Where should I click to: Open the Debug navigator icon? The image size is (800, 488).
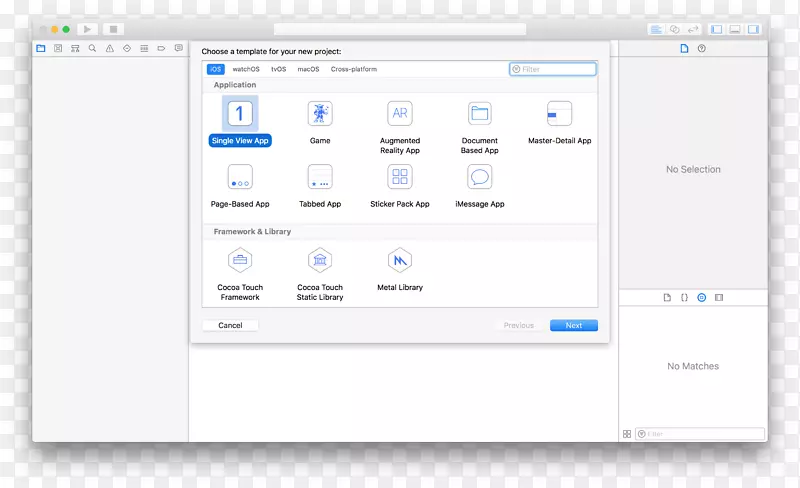(x=144, y=48)
